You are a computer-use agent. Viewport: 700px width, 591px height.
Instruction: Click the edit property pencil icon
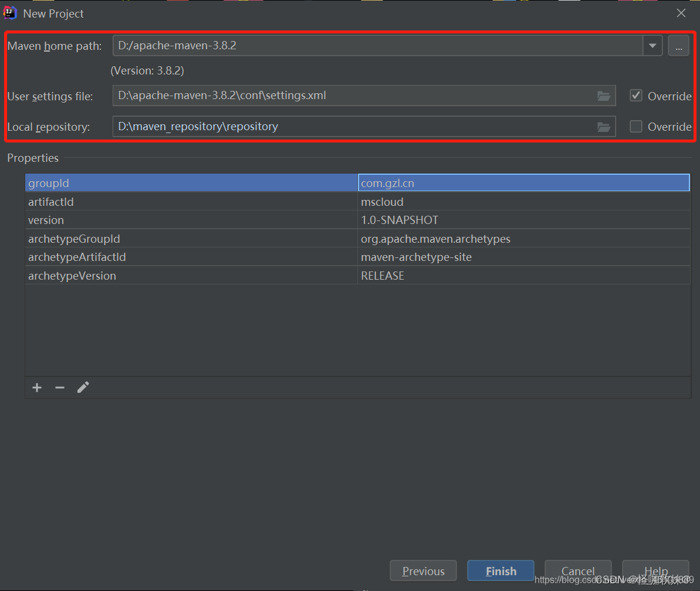(x=83, y=387)
